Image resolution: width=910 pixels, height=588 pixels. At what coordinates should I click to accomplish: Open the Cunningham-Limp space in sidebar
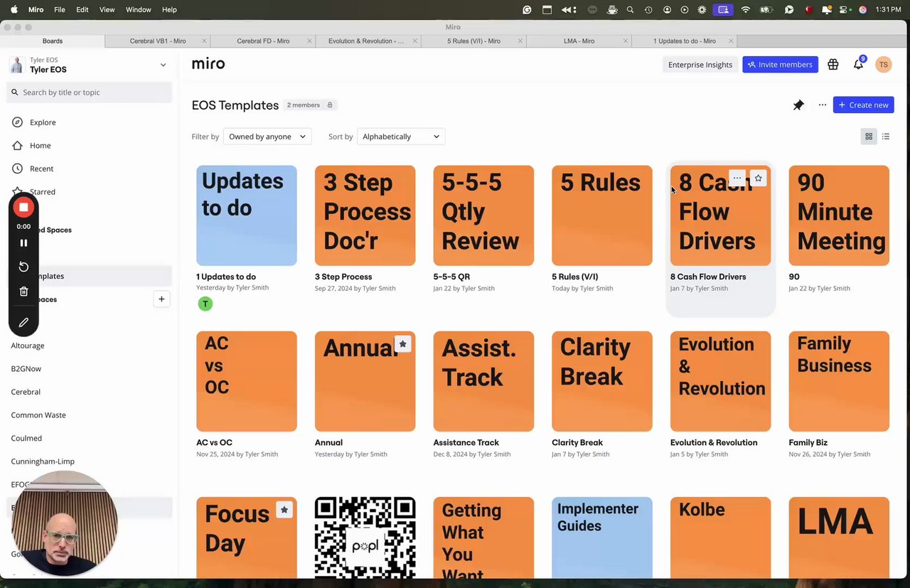click(x=43, y=461)
